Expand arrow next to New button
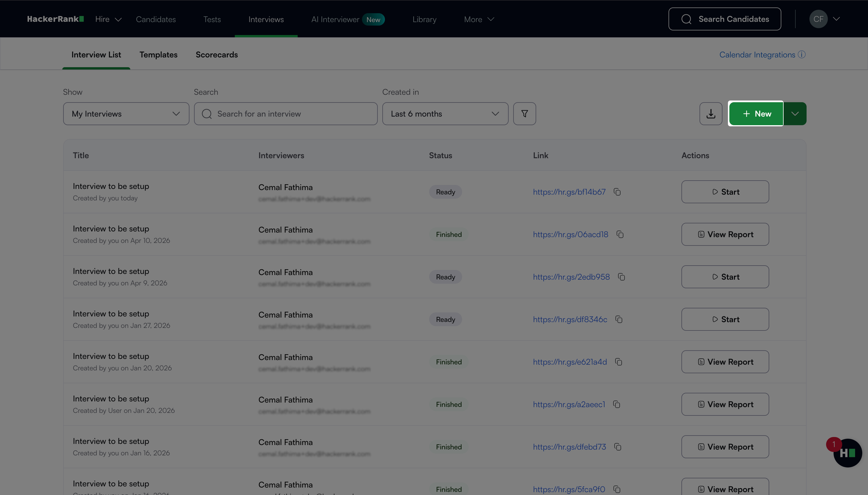 pos(795,113)
